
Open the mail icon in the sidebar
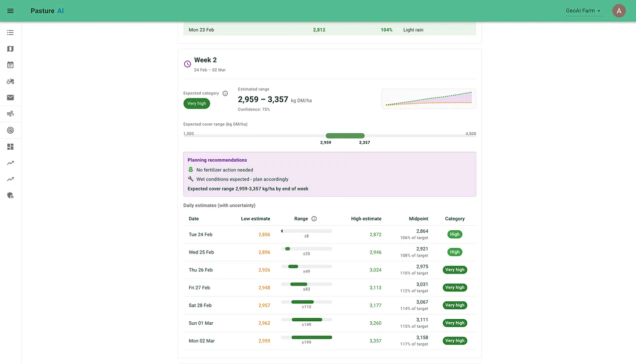pyautogui.click(x=10, y=97)
